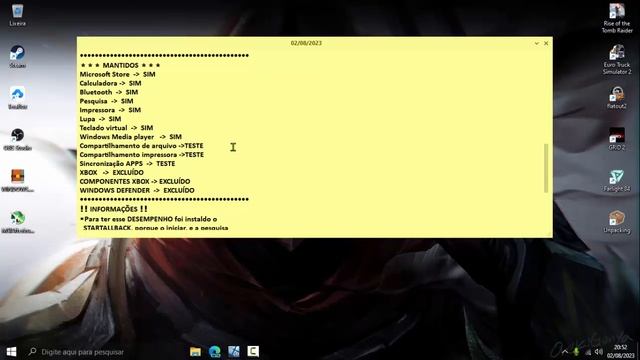This screenshot has height=360, width=640.
Task: Launch the Steam desktop shortcut
Action: 18,56
